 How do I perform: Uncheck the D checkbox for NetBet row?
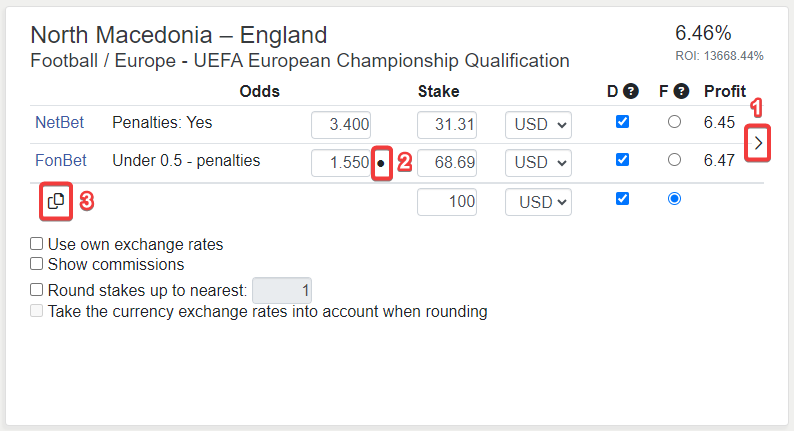pos(623,122)
